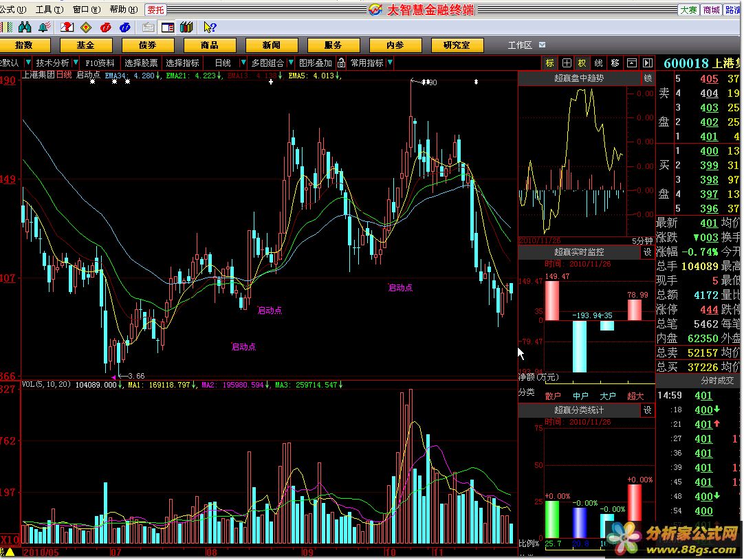The image size is (744, 560).
Task: Click the collapse panel up-arrow icon
Action: pyautogui.click(x=631, y=63)
